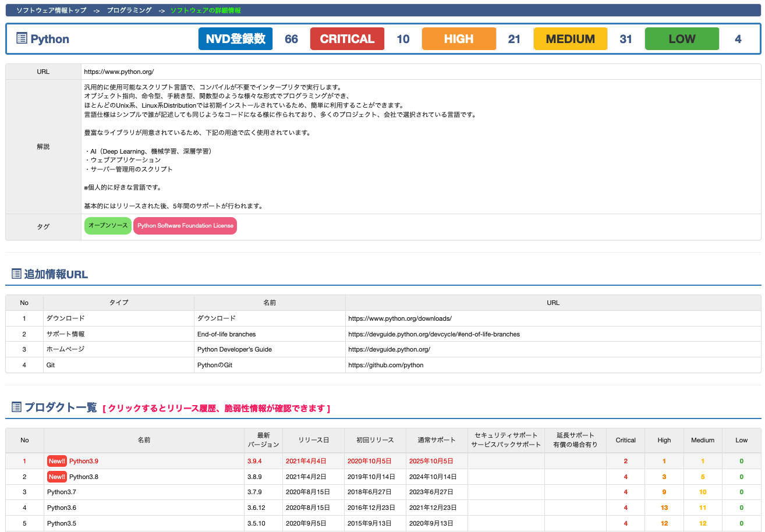
Task: Click the list icon beside the Python heading
Action: tap(22, 39)
